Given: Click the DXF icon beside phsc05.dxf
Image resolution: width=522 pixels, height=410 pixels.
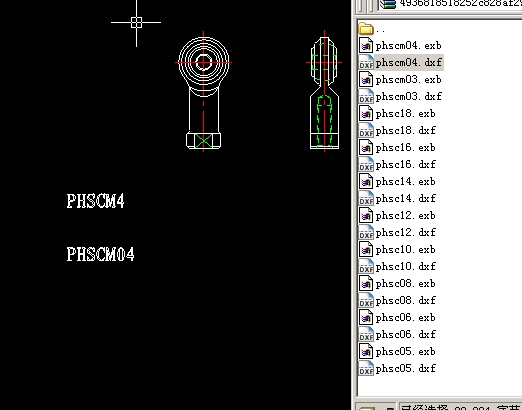Looking at the screenshot, I should tap(366, 368).
